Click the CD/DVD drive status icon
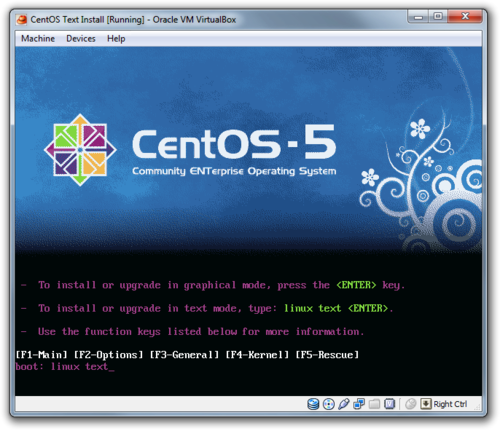Image resolution: width=500 pixels, height=431 pixels. (328, 404)
